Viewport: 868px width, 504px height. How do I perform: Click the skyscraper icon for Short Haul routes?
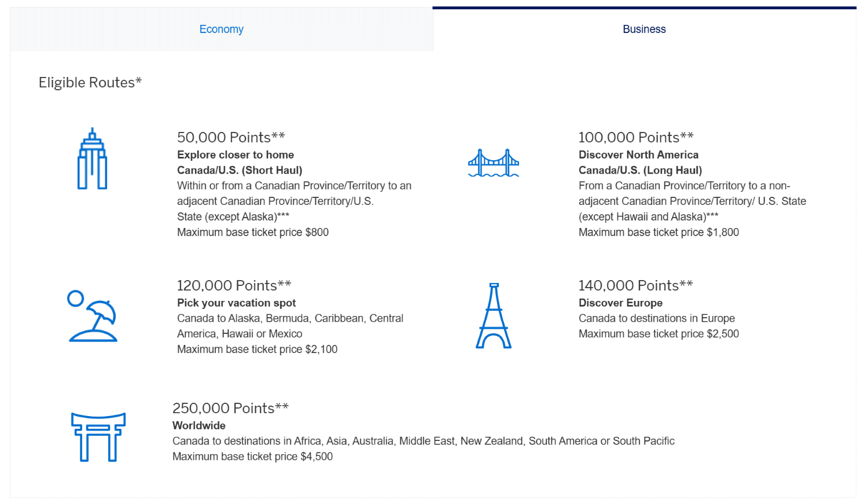pos(91,157)
